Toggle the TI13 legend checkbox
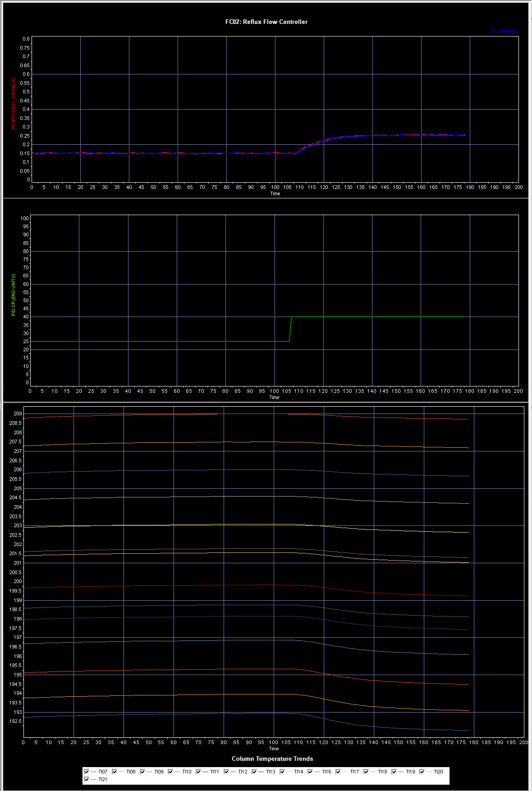 [x=254, y=772]
